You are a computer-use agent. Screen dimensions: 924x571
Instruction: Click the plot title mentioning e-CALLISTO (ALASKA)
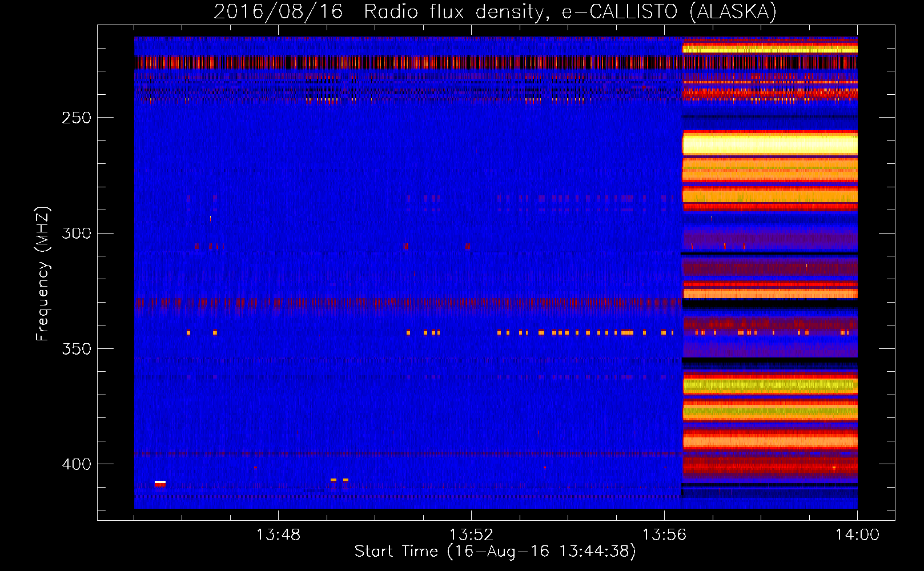coord(495,11)
